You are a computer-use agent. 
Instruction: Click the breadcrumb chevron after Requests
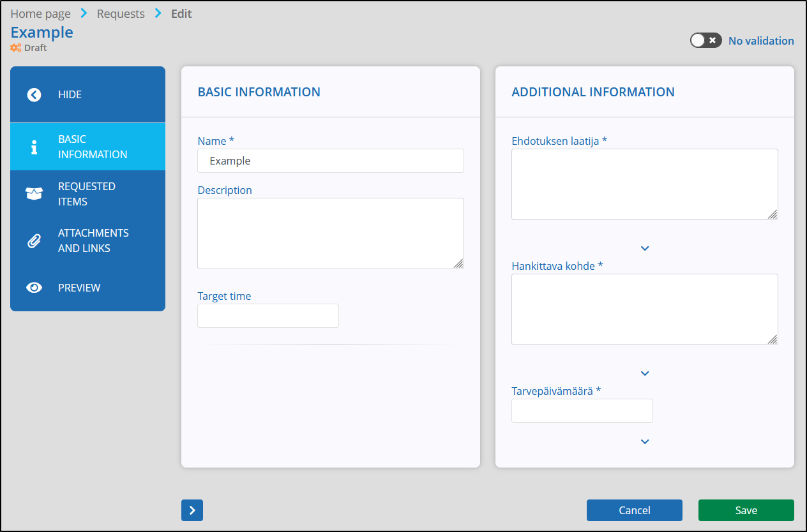click(158, 13)
